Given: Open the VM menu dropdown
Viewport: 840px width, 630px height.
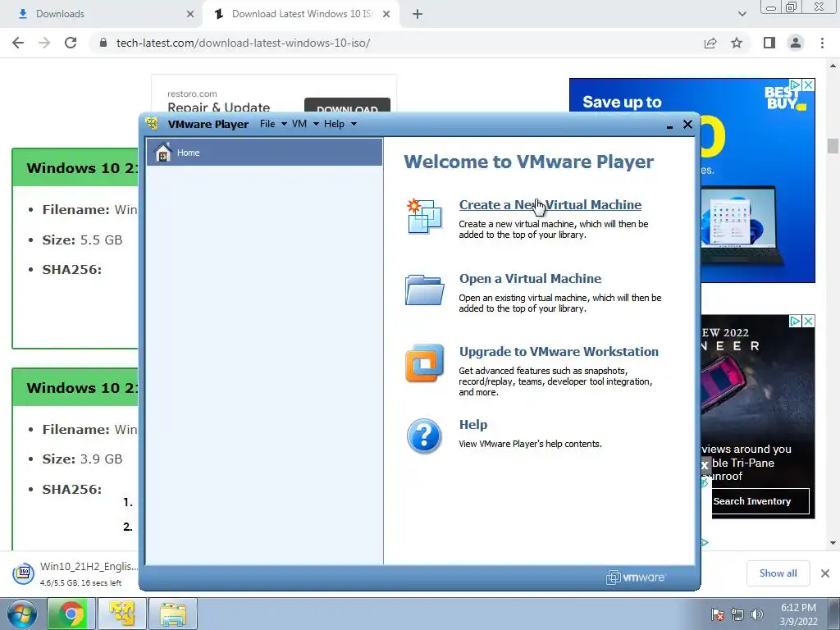Looking at the screenshot, I should pos(305,124).
